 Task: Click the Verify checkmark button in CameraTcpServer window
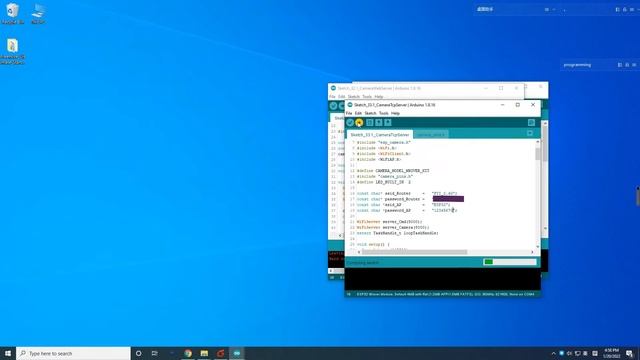[x=350, y=122]
